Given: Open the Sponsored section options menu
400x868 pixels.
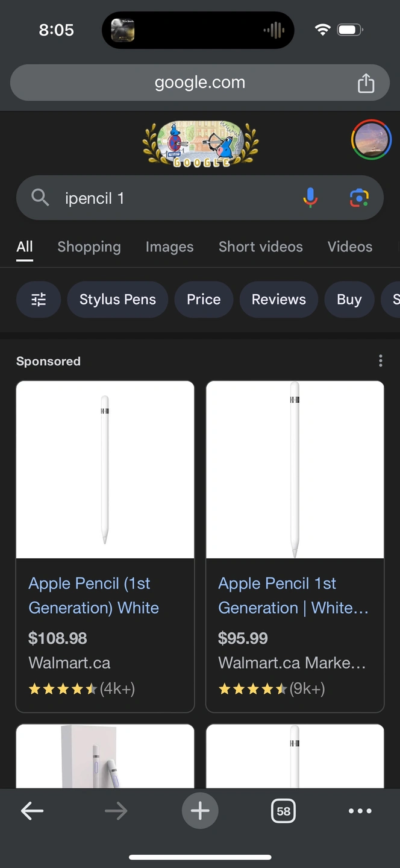Looking at the screenshot, I should click(x=380, y=360).
